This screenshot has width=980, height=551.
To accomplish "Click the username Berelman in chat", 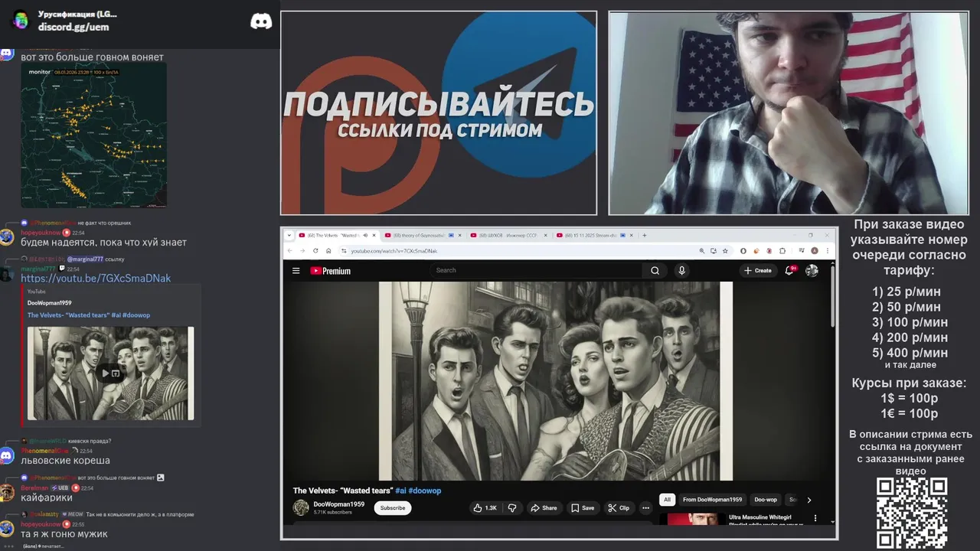I will pos(34,487).
